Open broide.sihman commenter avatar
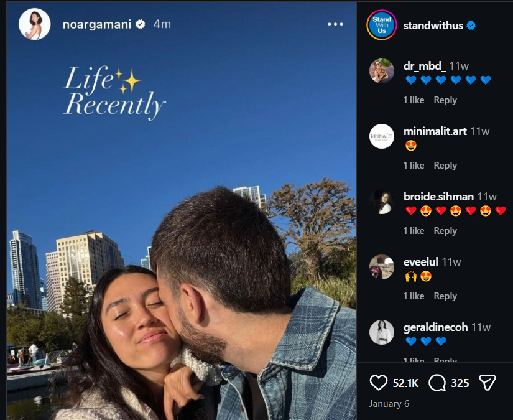The height and width of the screenshot is (420, 513). coord(382,202)
